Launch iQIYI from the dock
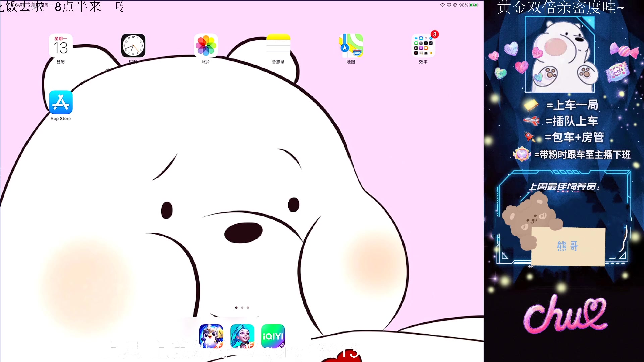Screen dimensions: 644x362 tap(273, 336)
